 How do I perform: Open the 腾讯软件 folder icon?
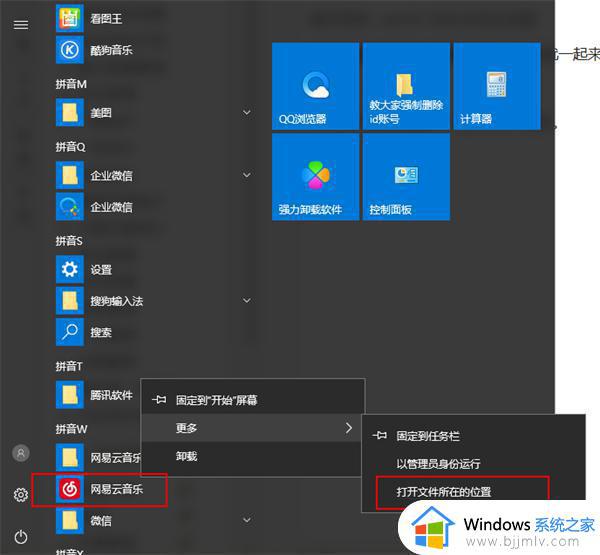70,395
